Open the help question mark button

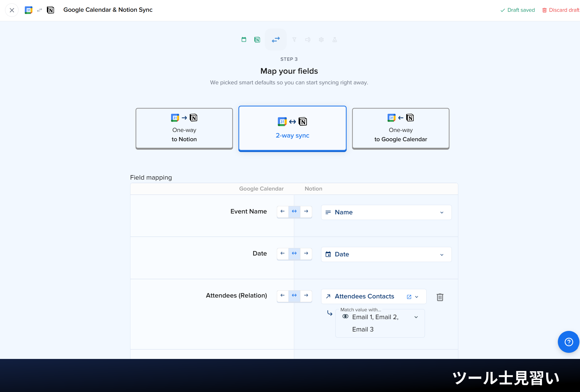pos(569,342)
